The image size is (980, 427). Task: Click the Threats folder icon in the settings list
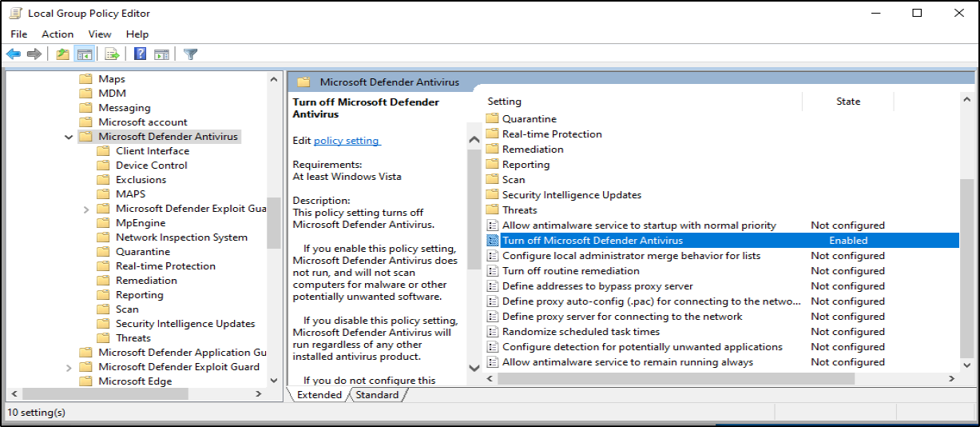point(493,210)
